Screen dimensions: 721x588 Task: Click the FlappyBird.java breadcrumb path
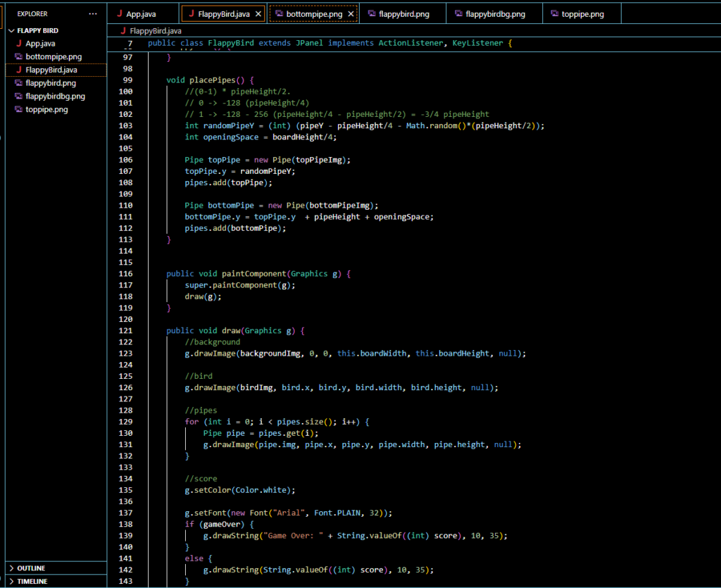(x=155, y=31)
